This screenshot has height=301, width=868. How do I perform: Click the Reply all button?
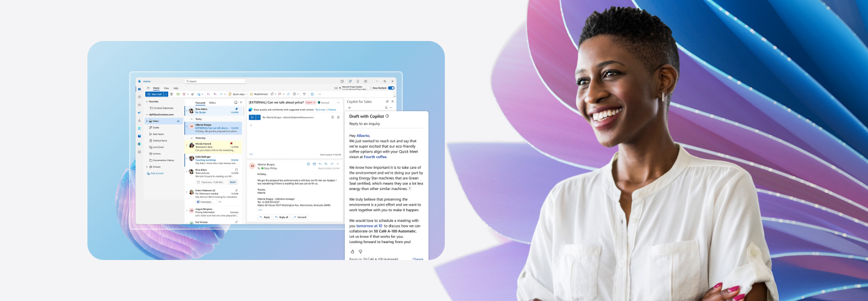pyautogui.click(x=281, y=217)
